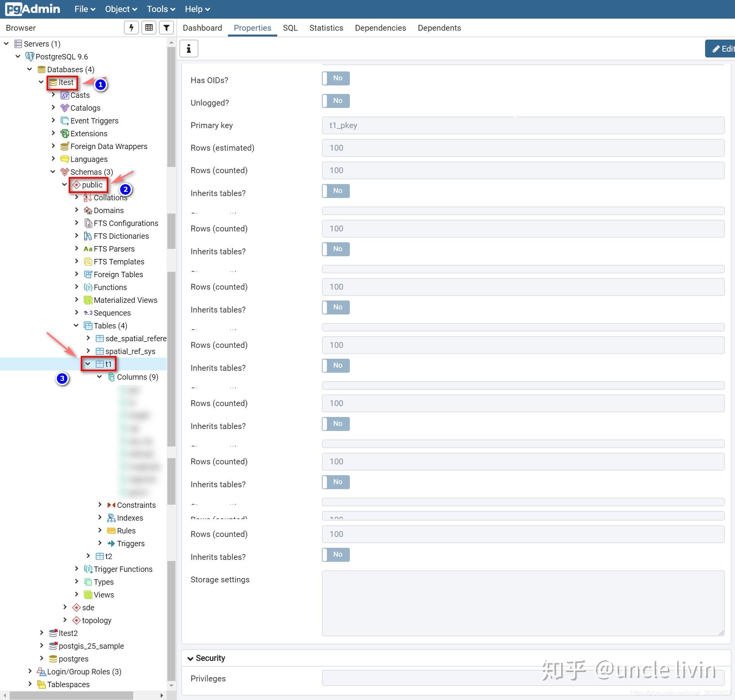The height and width of the screenshot is (700, 735).
Task: Click the Edit button
Action: pyautogui.click(x=723, y=48)
